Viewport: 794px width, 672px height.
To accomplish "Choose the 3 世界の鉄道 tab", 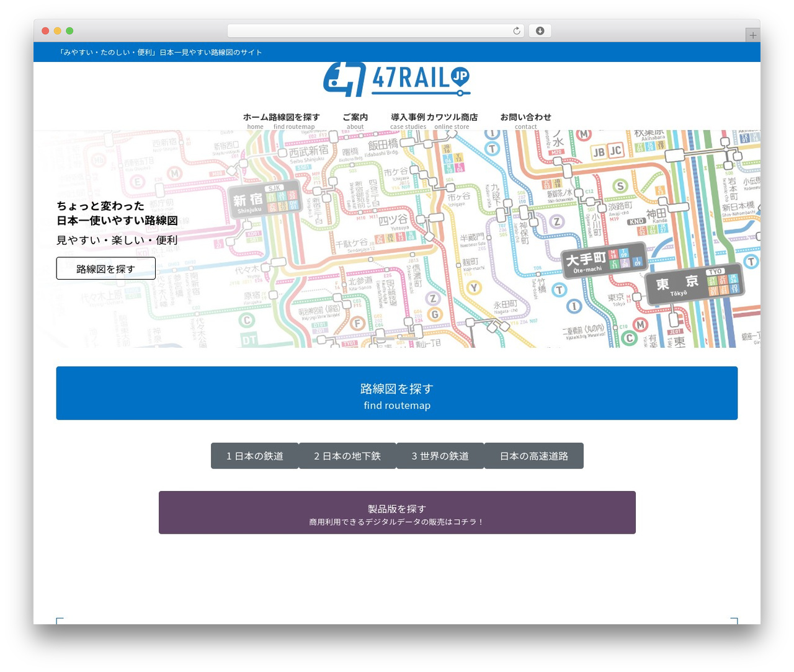I will [440, 456].
